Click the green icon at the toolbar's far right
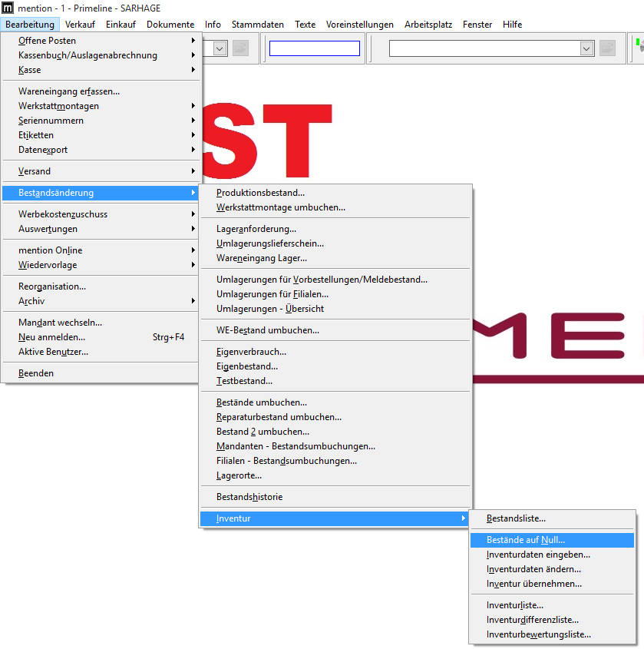This screenshot has height=649, width=644. point(638,46)
